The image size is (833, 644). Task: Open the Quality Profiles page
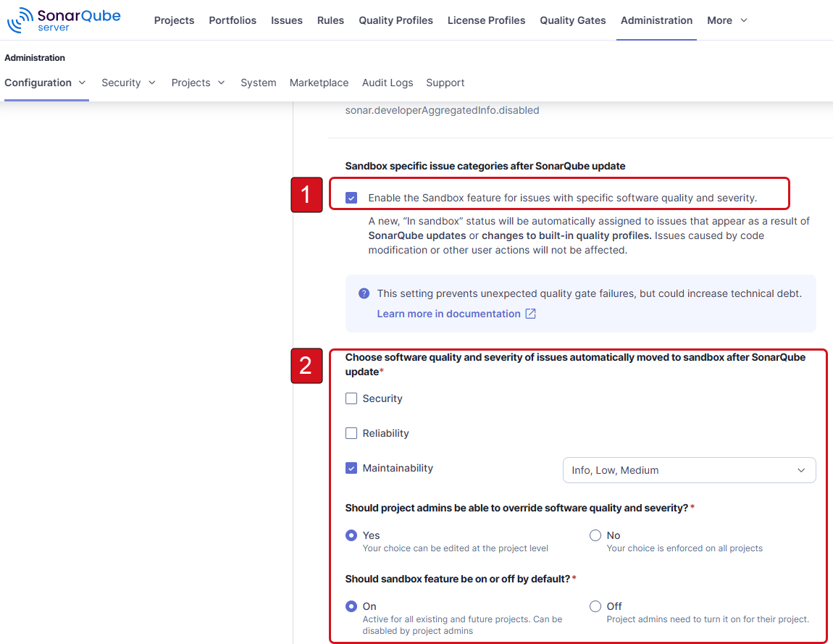(395, 20)
